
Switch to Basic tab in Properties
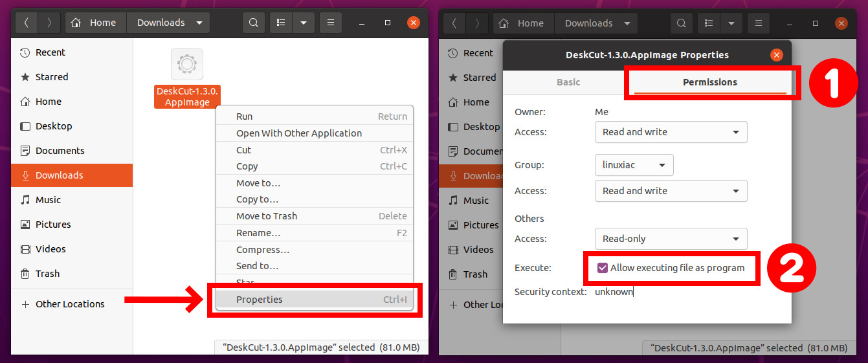coord(568,82)
